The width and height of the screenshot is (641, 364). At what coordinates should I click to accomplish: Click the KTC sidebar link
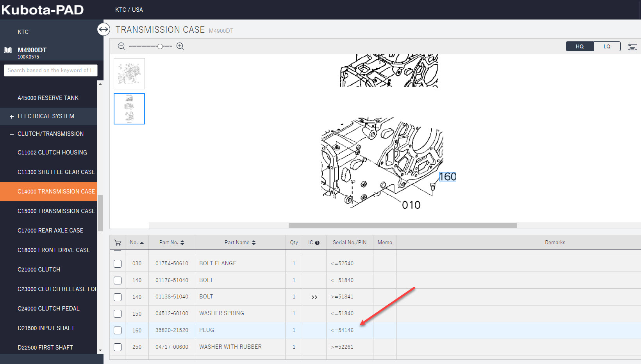[23, 32]
